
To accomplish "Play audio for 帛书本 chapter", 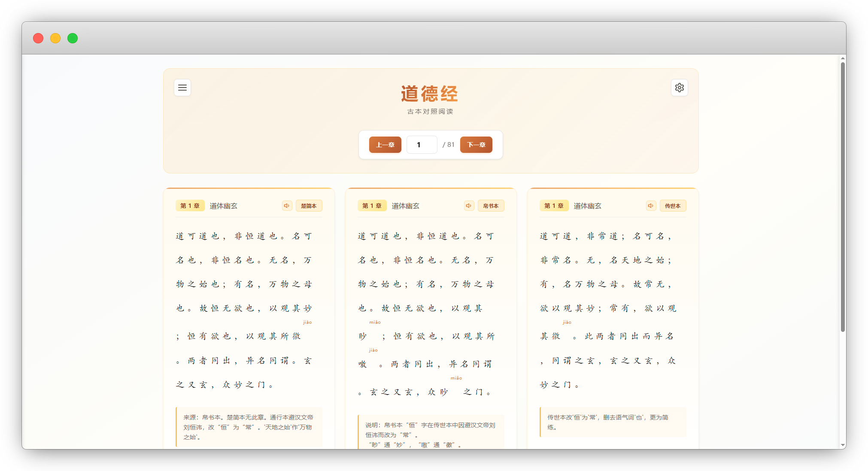I will [469, 206].
